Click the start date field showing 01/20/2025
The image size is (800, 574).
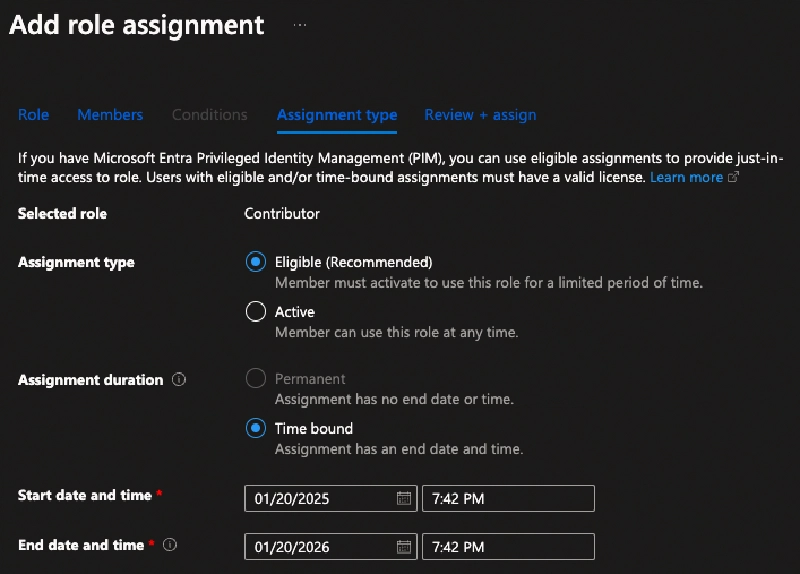tap(320, 498)
